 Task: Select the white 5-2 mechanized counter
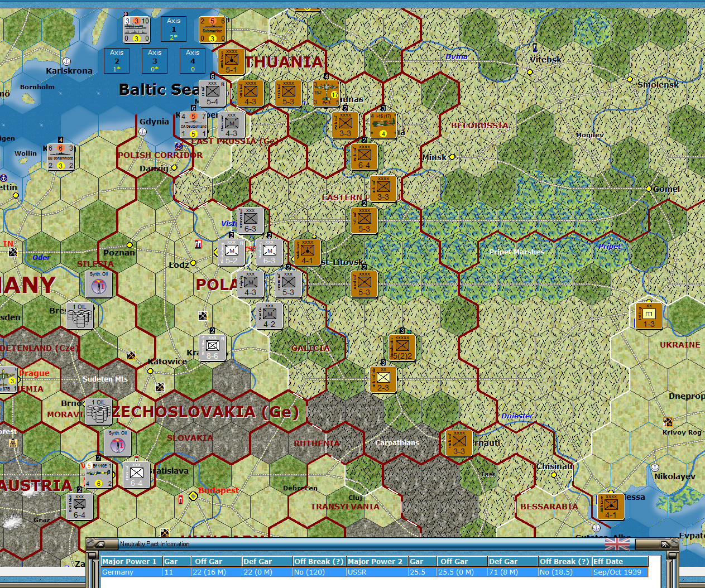(231, 252)
